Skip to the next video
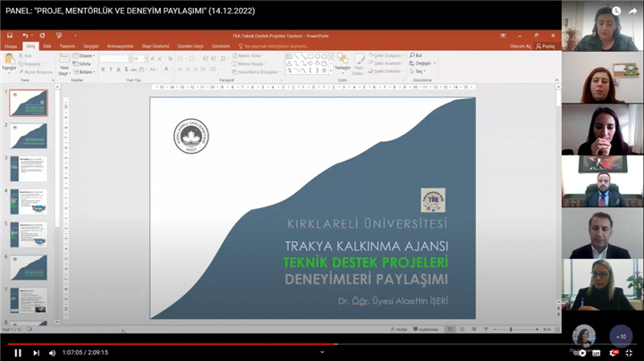644x361 pixels. click(x=36, y=353)
